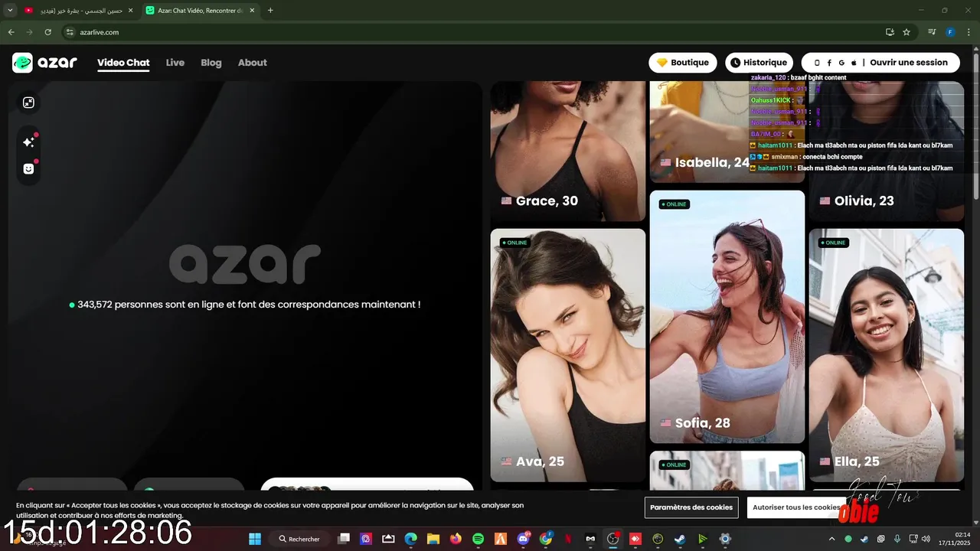The height and width of the screenshot is (551, 980).
Task: Open Firefox from the taskbar
Action: (456, 539)
